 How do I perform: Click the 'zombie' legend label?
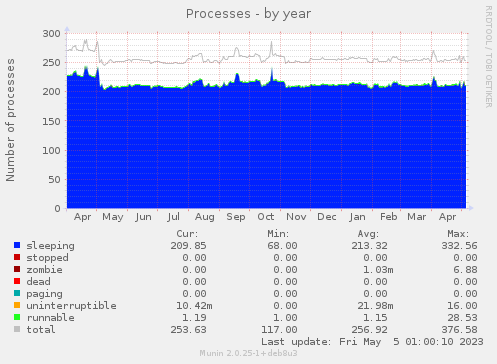[44, 270]
